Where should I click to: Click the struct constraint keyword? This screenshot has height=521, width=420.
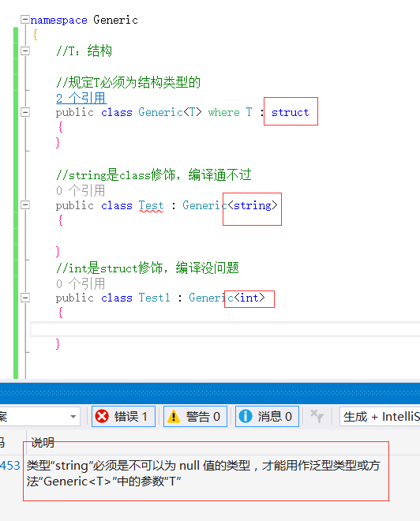pyautogui.click(x=290, y=112)
